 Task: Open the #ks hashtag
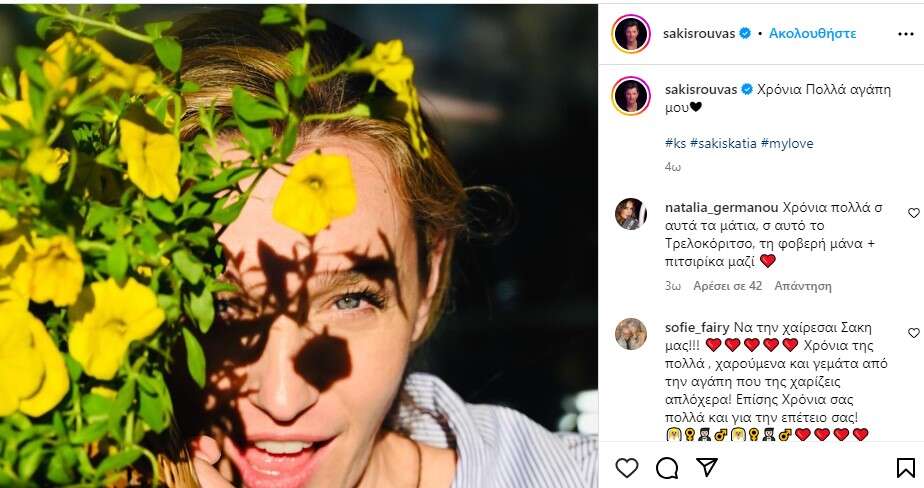click(674, 143)
